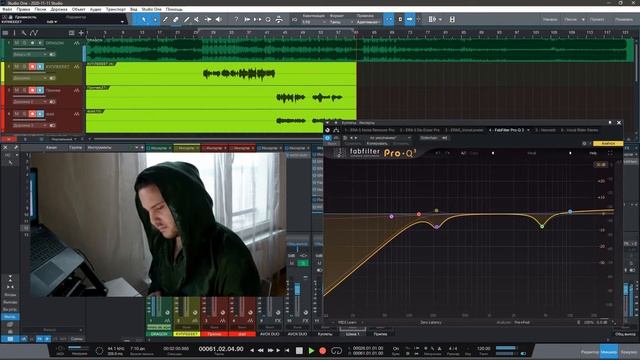Toggle the Loop button in transport

tap(336, 351)
